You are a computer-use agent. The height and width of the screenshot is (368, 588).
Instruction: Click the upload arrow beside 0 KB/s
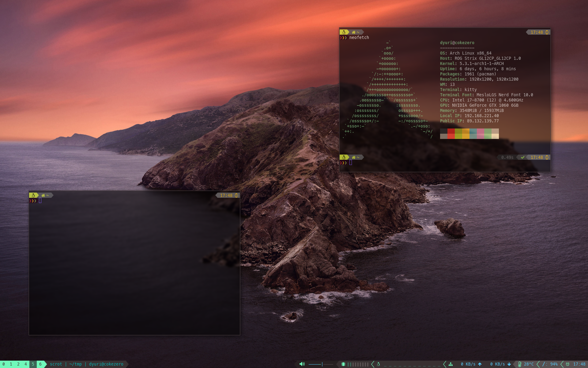point(480,364)
